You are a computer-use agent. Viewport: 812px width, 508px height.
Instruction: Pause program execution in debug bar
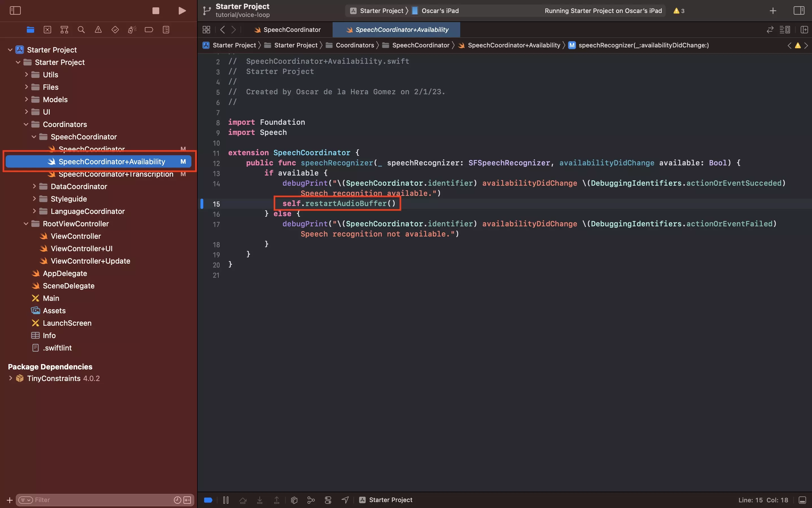tap(226, 500)
